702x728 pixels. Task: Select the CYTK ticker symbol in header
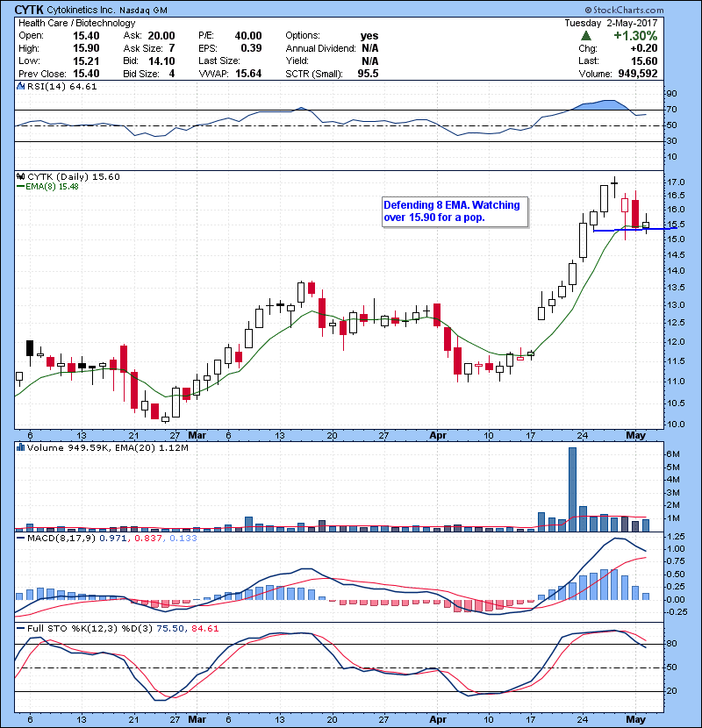(x=29, y=10)
